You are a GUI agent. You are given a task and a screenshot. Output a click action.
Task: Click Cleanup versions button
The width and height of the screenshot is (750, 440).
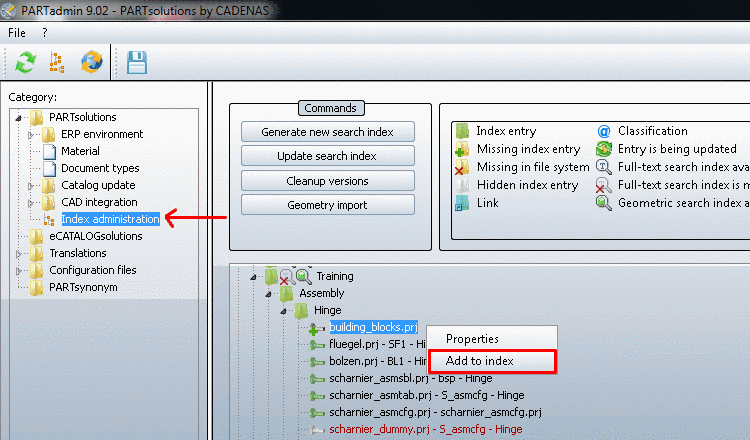coord(328,181)
